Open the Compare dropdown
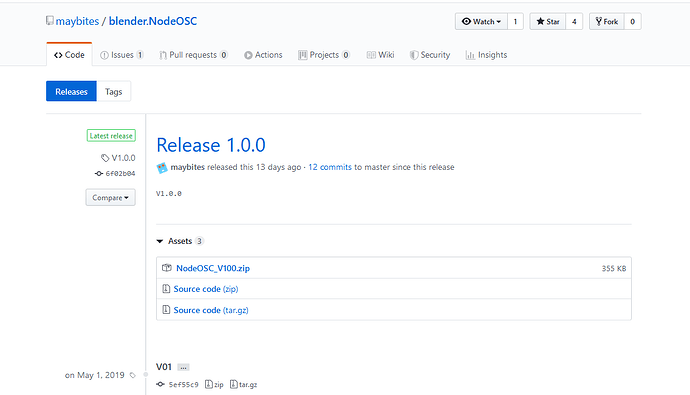This screenshot has height=395, width=690. coord(110,198)
